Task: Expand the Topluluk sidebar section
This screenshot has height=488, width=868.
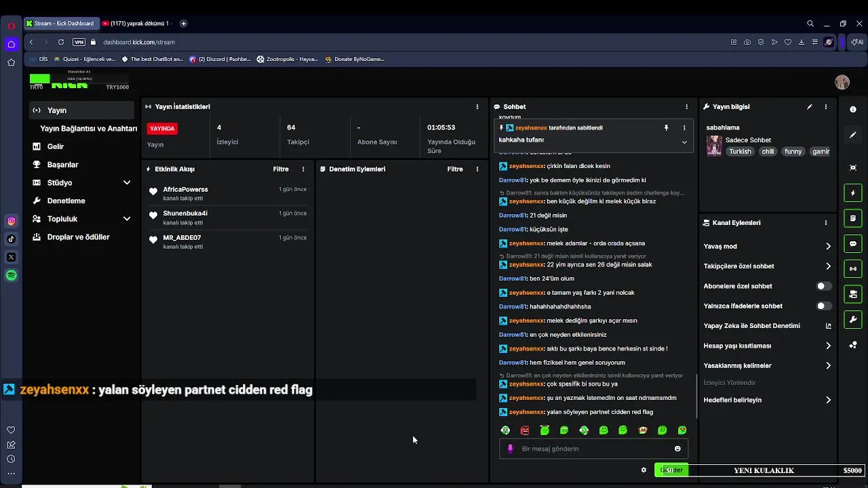Action: tap(127, 219)
